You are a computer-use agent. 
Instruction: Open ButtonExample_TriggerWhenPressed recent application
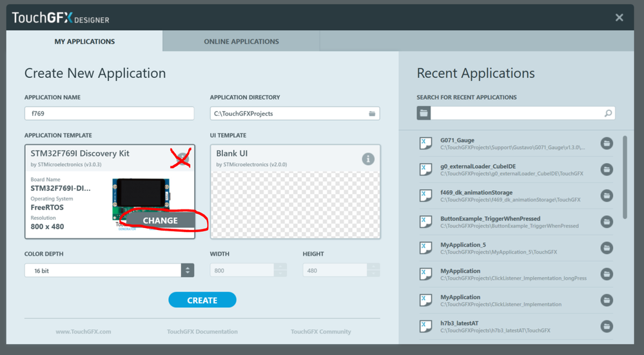516,222
